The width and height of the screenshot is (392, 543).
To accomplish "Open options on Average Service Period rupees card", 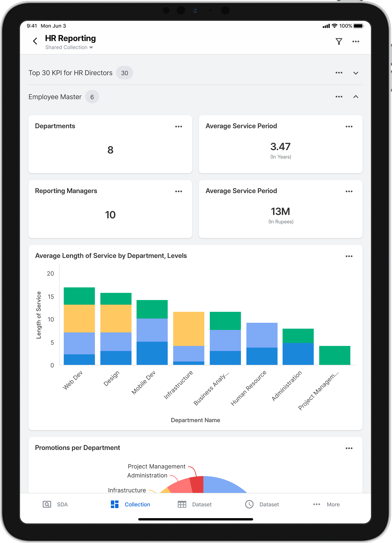I will coord(349,191).
